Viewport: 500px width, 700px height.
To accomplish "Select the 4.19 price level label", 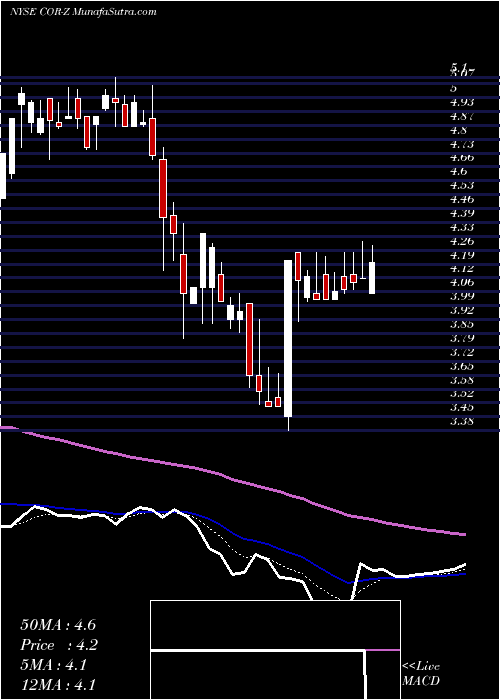I will [462, 255].
